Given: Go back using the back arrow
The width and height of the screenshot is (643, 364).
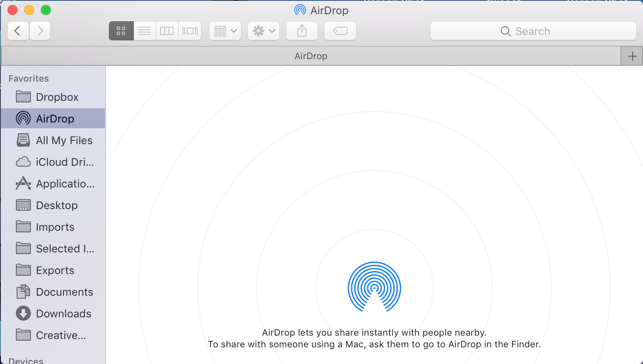Looking at the screenshot, I should (x=18, y=31).
